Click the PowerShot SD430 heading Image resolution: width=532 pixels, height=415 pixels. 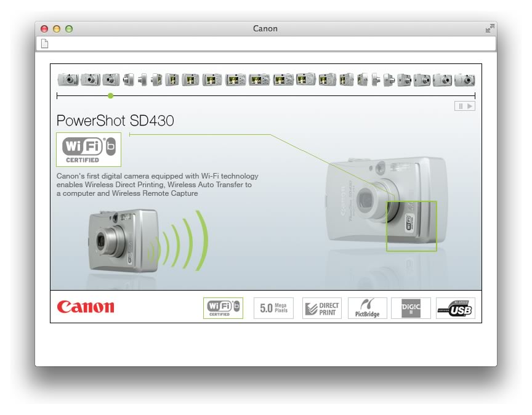115,121
